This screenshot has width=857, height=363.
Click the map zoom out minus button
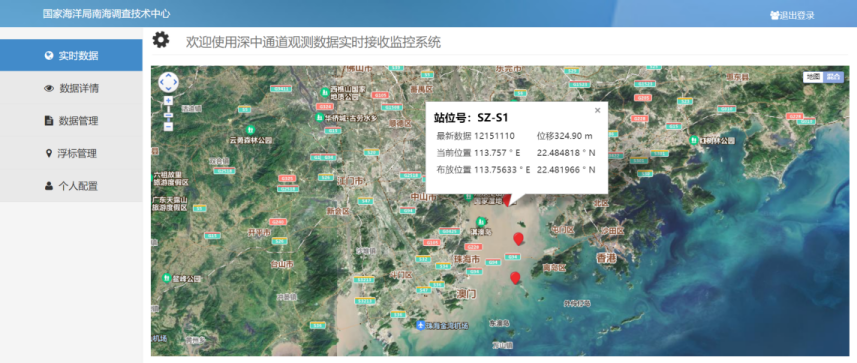[x=168, y=126]
